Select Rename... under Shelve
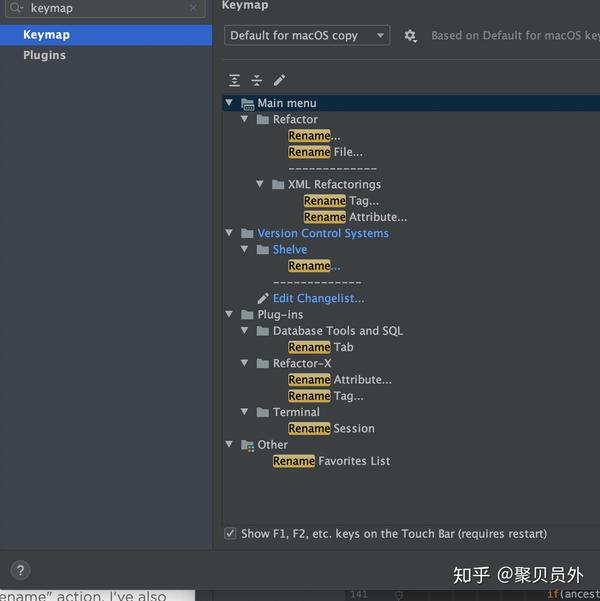 (314, 266)
